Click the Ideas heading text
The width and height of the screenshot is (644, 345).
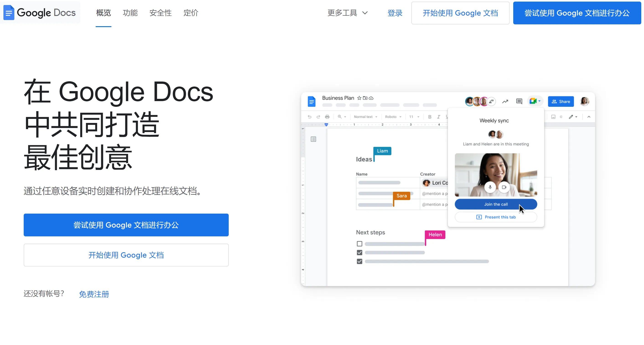(x=364, y=159)
